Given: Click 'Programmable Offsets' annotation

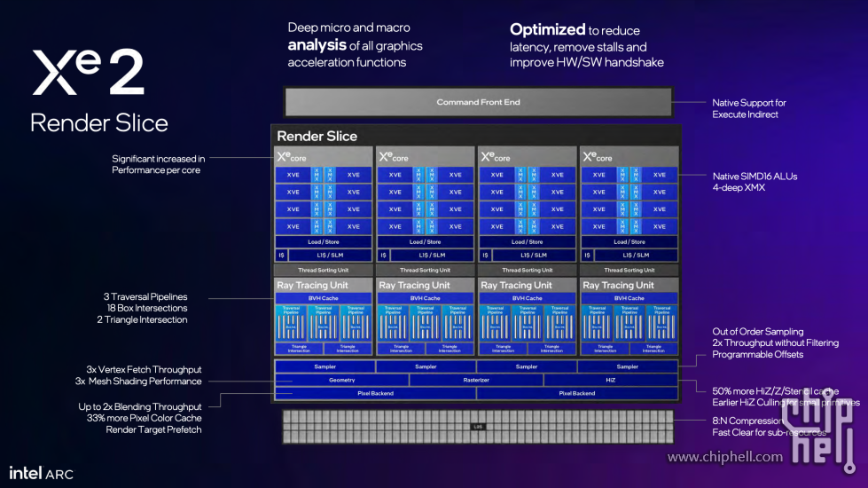Looking at the screenshot, I should [757, 355].
